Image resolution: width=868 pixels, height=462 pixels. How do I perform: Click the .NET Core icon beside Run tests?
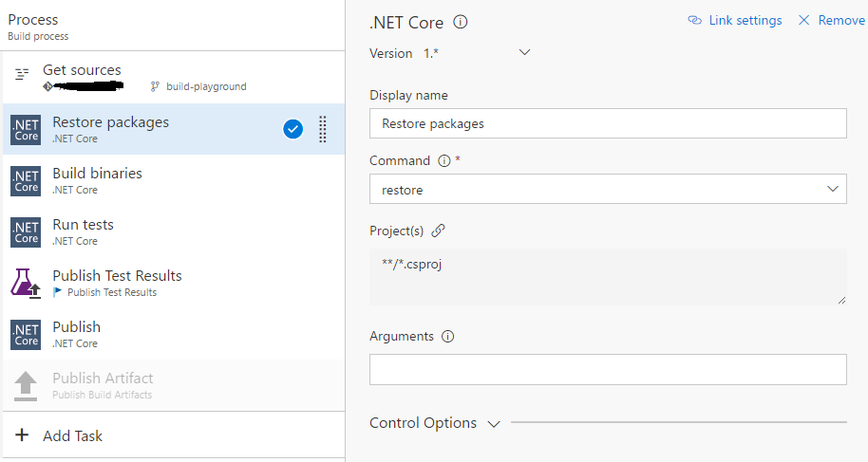pyautogui.click(x=26, y=231)
